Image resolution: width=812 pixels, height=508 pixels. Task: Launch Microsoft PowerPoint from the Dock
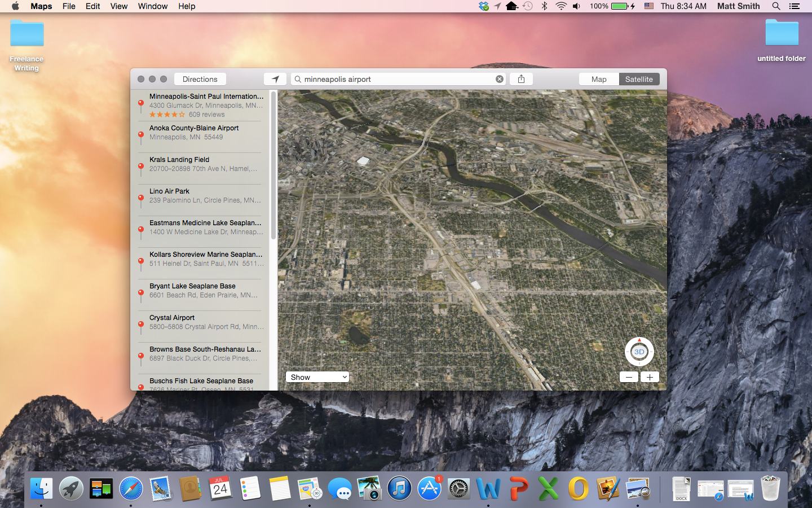coord(519,488)
